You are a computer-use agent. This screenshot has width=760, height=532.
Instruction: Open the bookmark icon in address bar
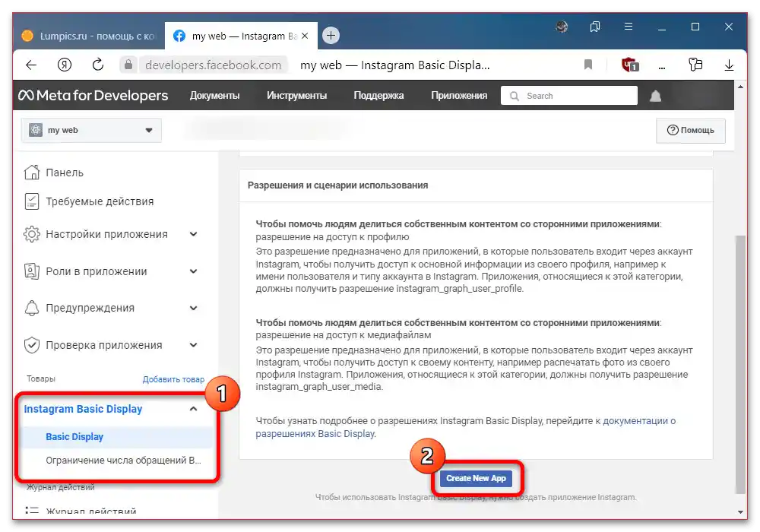(x=587, y=65)
